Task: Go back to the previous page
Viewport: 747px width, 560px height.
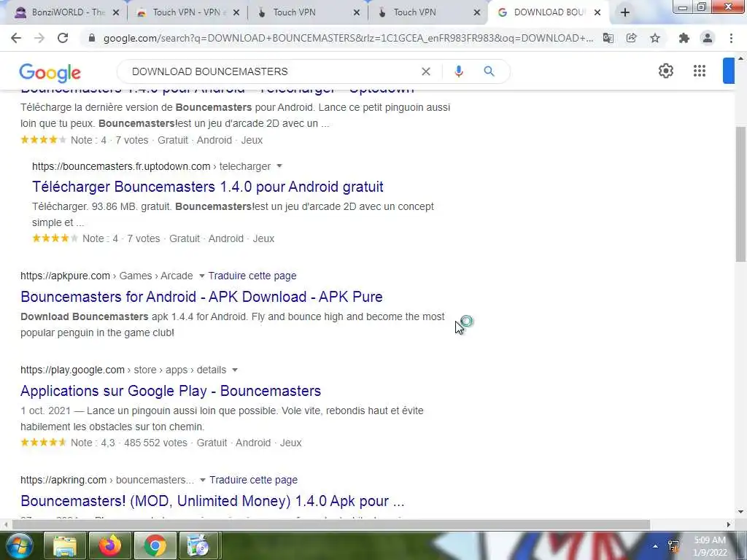Action: (x=16, y=38)
